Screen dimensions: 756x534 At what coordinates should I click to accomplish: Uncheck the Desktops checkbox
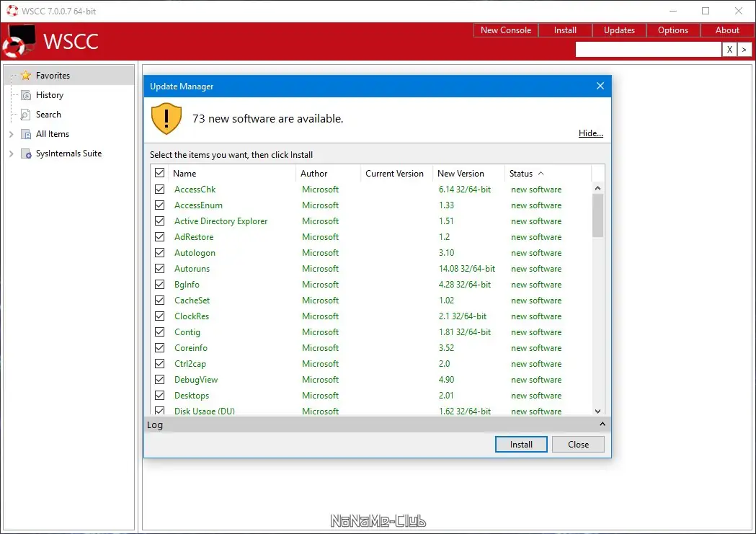(159, 396)
